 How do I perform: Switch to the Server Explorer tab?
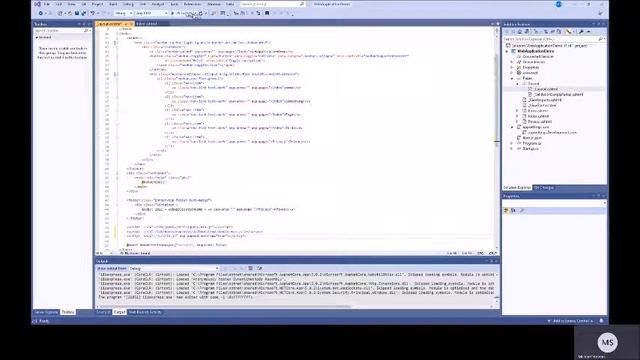pyautogui.click(x=46, y=312)
